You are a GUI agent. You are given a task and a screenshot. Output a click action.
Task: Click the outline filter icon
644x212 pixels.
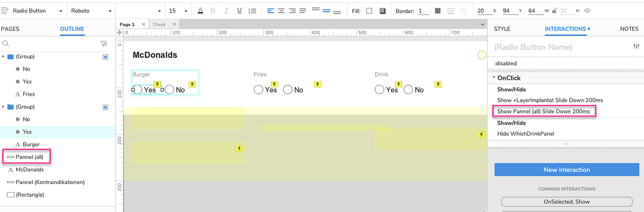pyautogui.click(x=104, y=43)
